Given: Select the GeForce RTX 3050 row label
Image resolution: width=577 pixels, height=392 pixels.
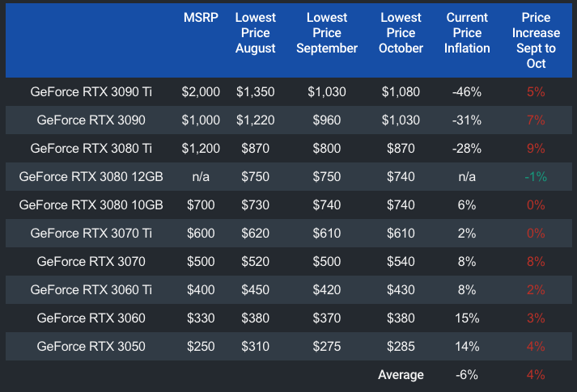Looking at the screenshot, I should (x=91, y=347).
